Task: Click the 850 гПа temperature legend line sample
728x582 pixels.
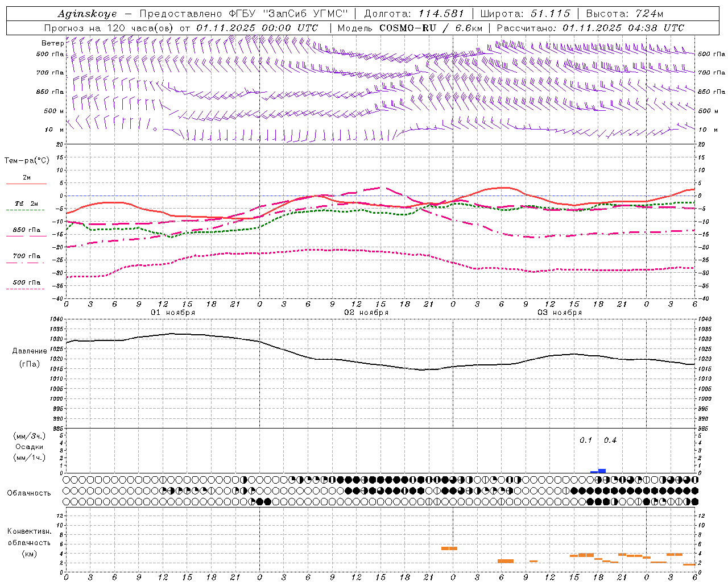Action: (x=26, y=236)
